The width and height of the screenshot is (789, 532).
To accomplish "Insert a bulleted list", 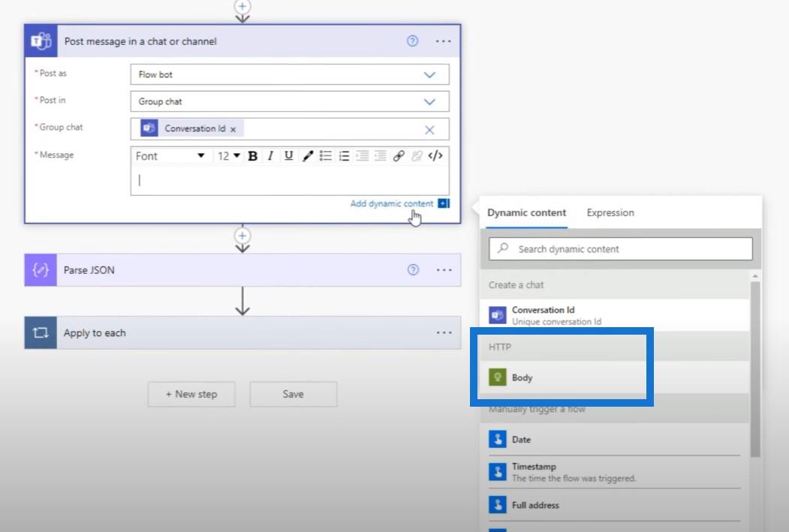I will (x=326, y=156).
